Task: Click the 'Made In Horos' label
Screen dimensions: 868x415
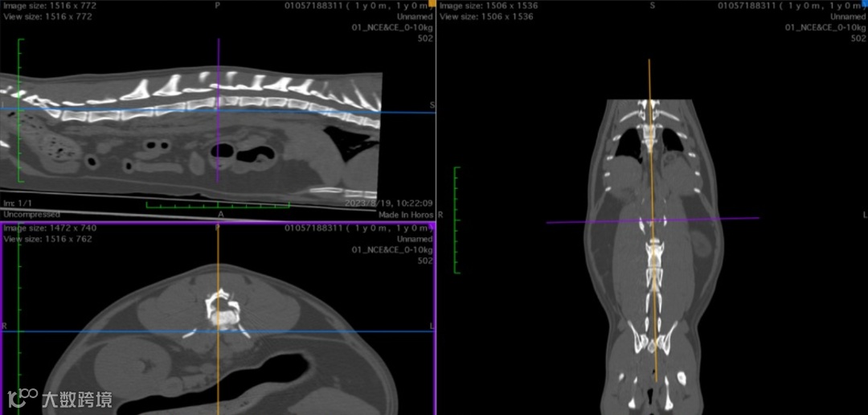Action: 406,214
